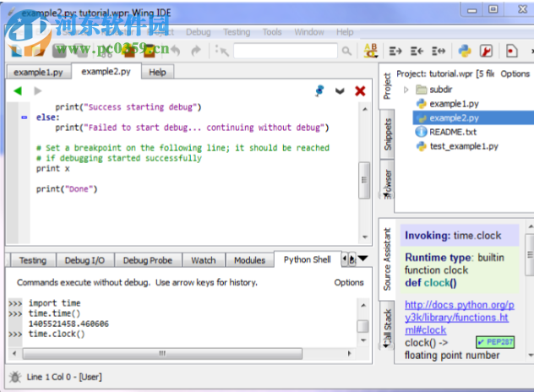Click Options in the Python Shell
Viewport: 534px width, 392px height.
(349, 282)
